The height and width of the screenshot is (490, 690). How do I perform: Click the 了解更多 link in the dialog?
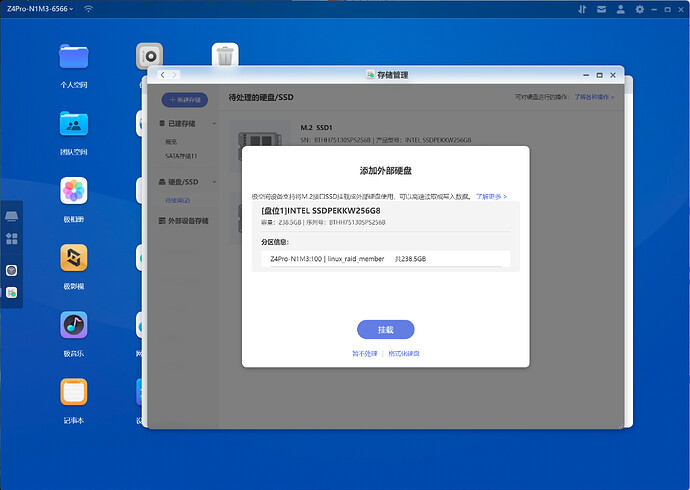(491, 196)
